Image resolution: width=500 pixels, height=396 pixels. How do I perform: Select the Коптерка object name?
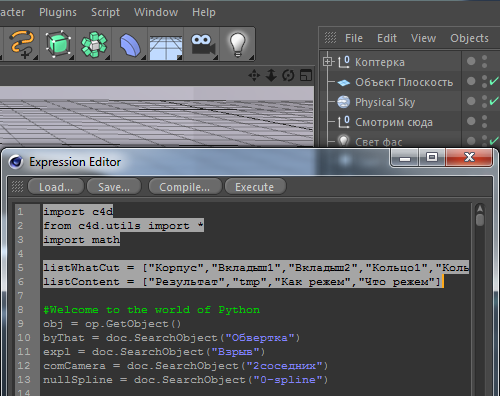click(x=380, y=62)
